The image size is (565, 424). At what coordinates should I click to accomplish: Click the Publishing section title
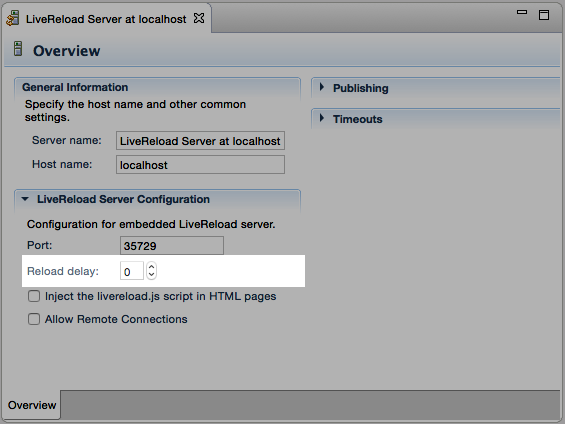[361, 88]
